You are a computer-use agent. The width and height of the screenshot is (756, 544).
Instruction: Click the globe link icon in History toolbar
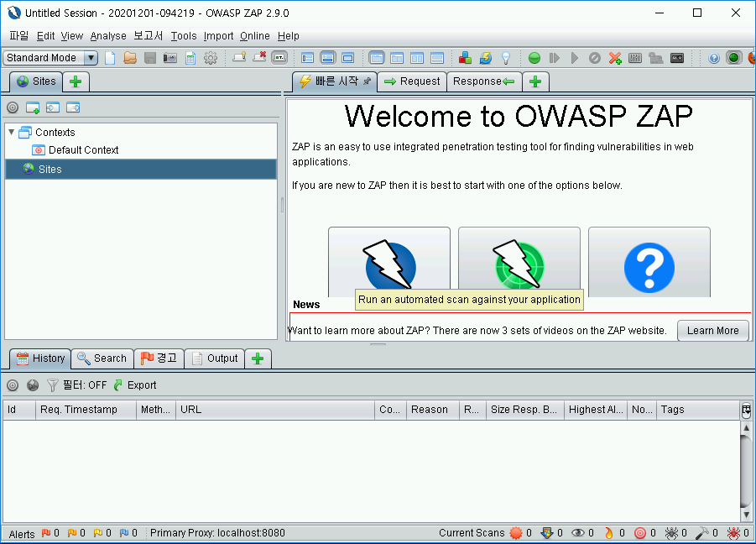point(33,384)
